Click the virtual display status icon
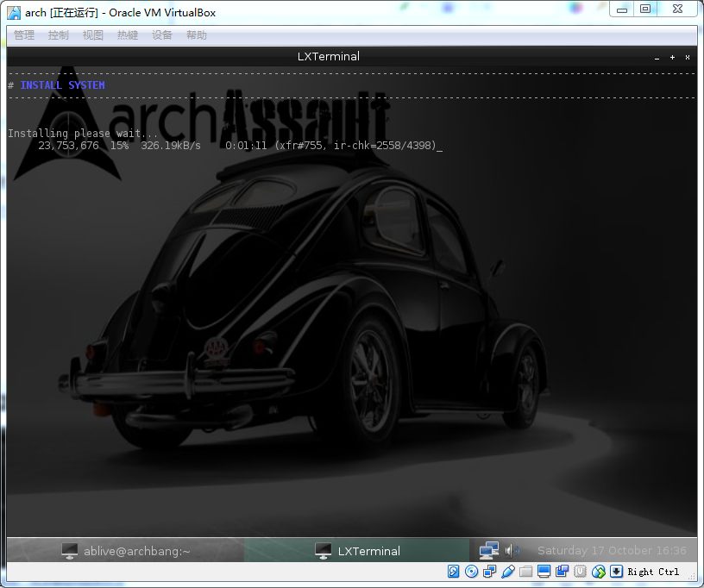Screen dimensions: 704x588 point(544,572)
